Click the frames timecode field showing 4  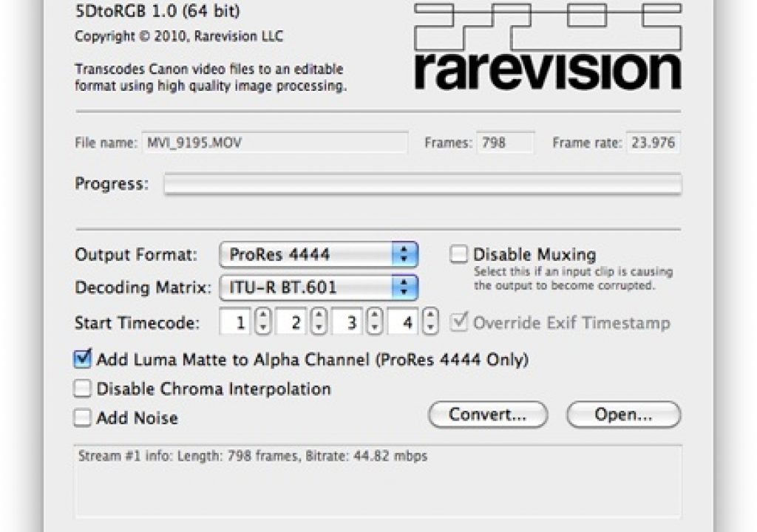click(403, 322)
